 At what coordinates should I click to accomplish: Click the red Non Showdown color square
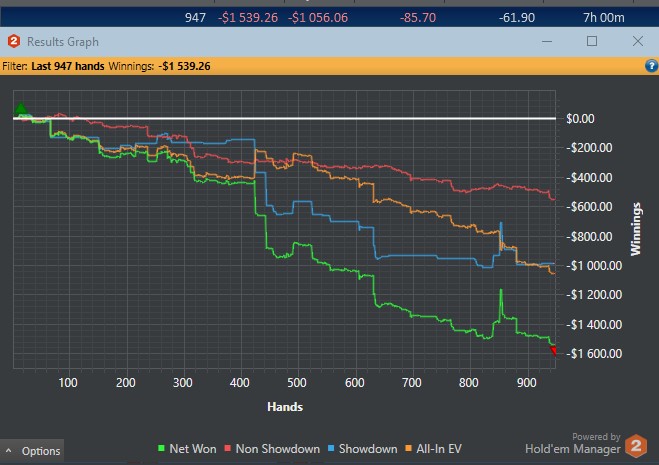228,448
